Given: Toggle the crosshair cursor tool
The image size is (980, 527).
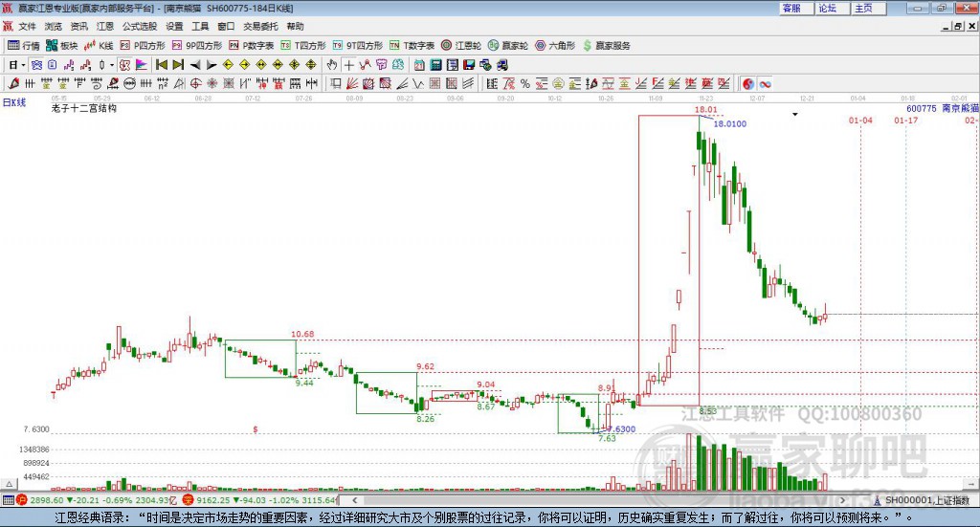Looking at the screenshot, I should tap(348, 65).
